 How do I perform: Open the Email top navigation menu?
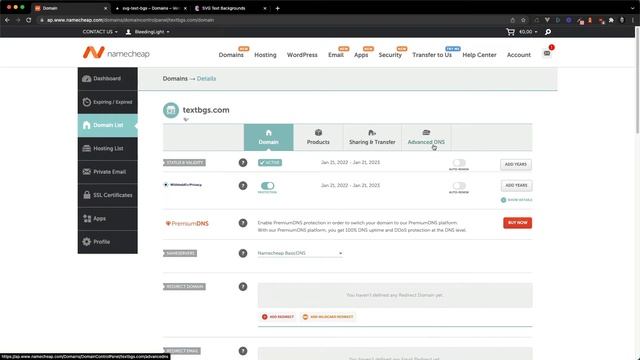336,55
